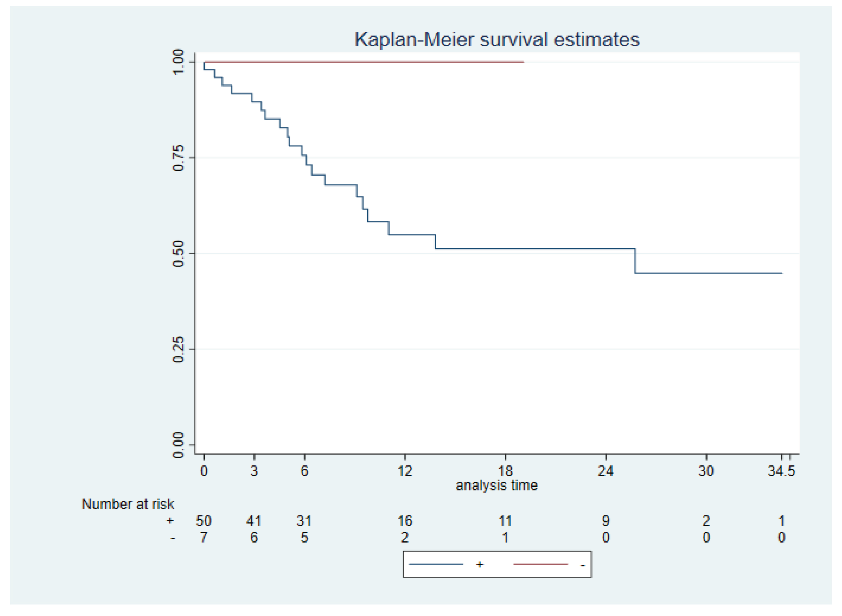842x616 pixels.
Task: Click the 0.25 y-axis tick label
Action: [179, 349]
